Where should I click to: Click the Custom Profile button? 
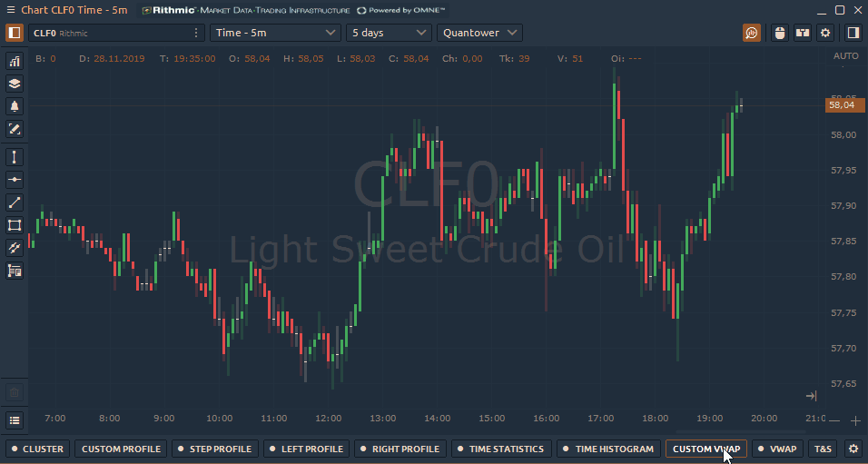click(121, 449)
